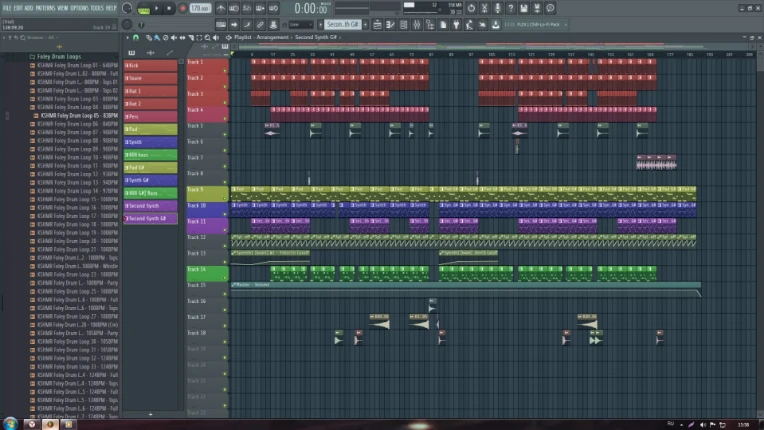The height and width of the screenshot is (430, 764).
Task: Open the 'Secon..th G#' pattern selector
Action: tap(342, 24)
